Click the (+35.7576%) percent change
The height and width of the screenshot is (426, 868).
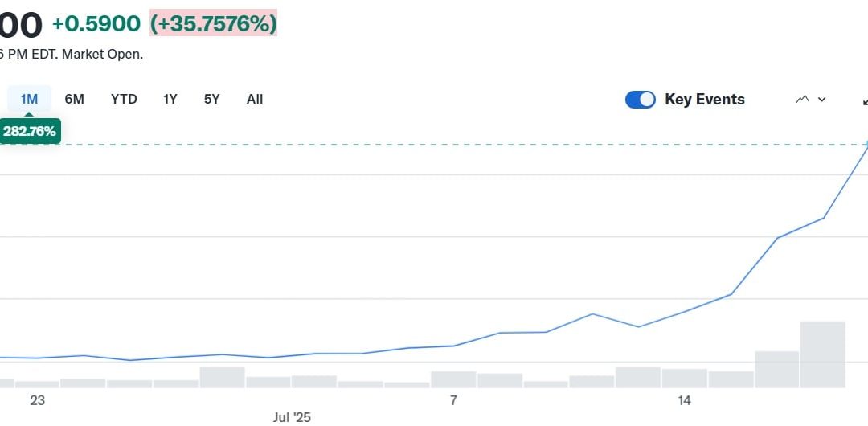(213, 24)
